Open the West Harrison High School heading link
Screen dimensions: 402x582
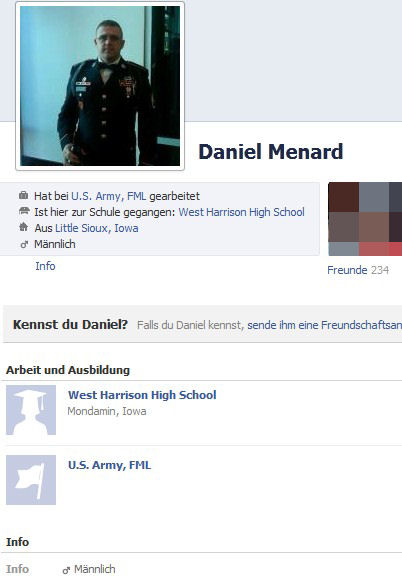[142, 395]
